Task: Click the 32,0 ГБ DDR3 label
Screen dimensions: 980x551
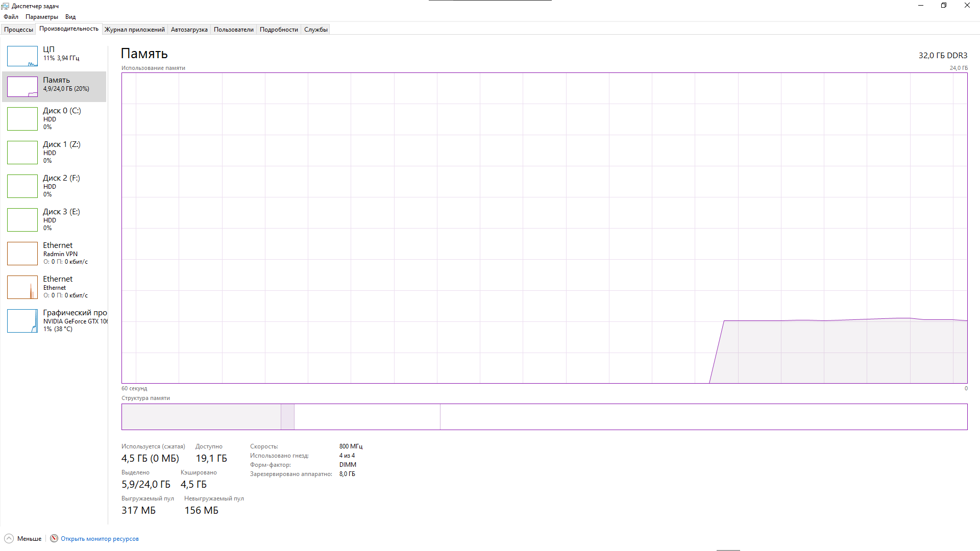Action: coord(943,55)
